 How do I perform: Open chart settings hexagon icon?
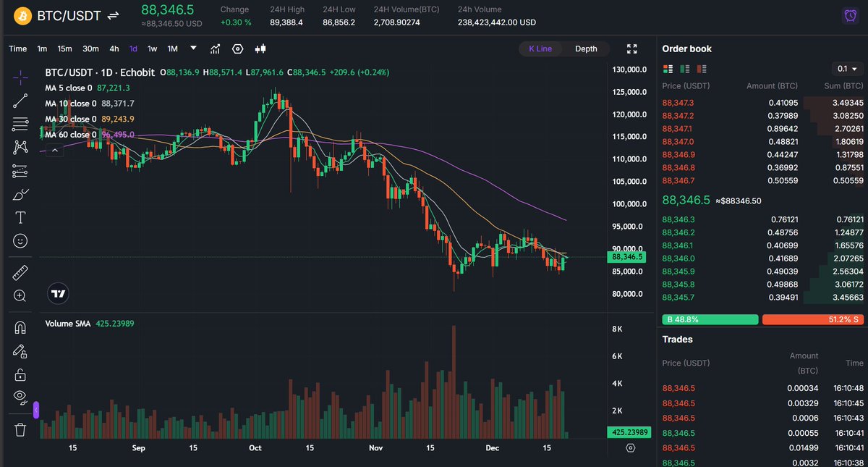click(x=238, y=49)
